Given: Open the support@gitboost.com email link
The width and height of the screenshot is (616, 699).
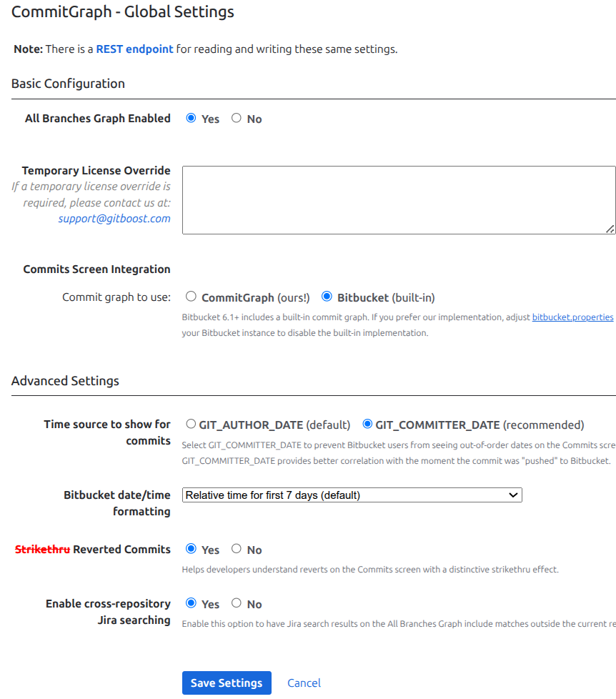Looking at the screenshot, I should 114,219.
